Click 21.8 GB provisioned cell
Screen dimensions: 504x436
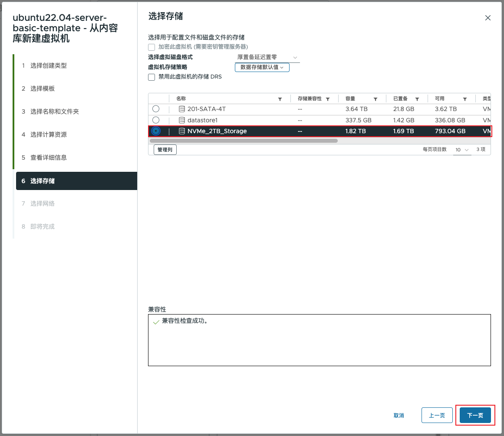click(x=404, y=109)
